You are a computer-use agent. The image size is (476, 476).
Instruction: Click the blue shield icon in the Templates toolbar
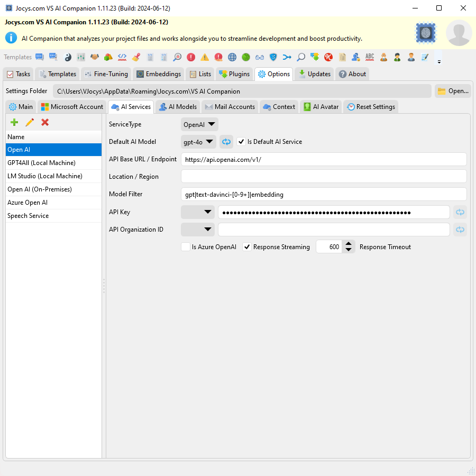272,57
